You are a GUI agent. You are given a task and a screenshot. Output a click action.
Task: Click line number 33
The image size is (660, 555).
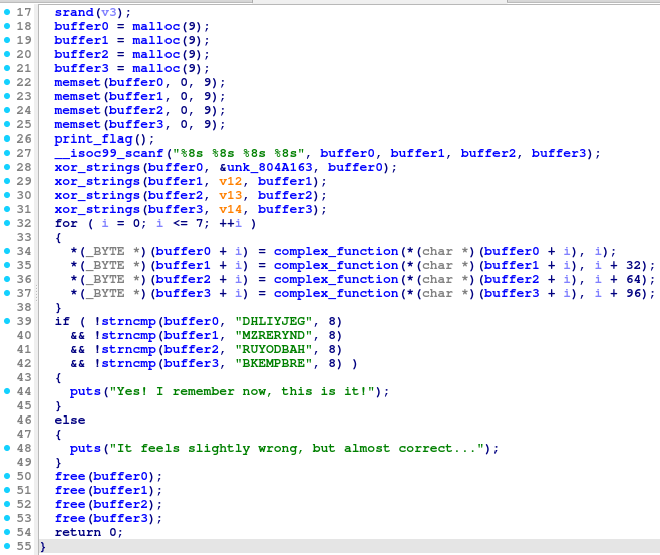click(24, 237)
